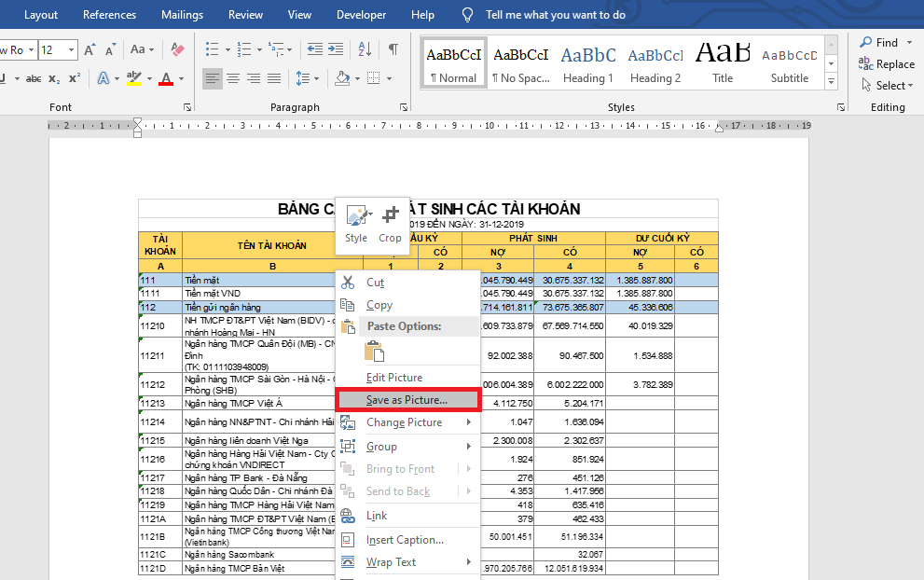Toggle subscript formatting
This screenshot has width=924, height=580.
point(54,79)
